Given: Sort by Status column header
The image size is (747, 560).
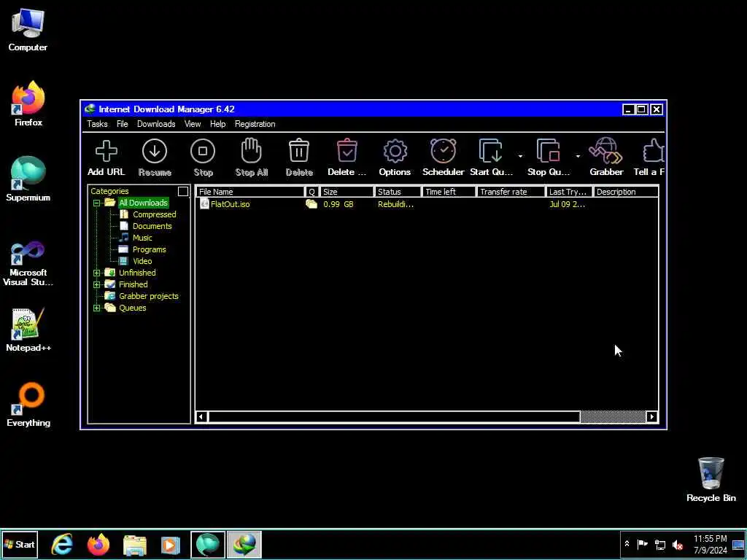Looking at the screenshot, I should coord(398,192).
